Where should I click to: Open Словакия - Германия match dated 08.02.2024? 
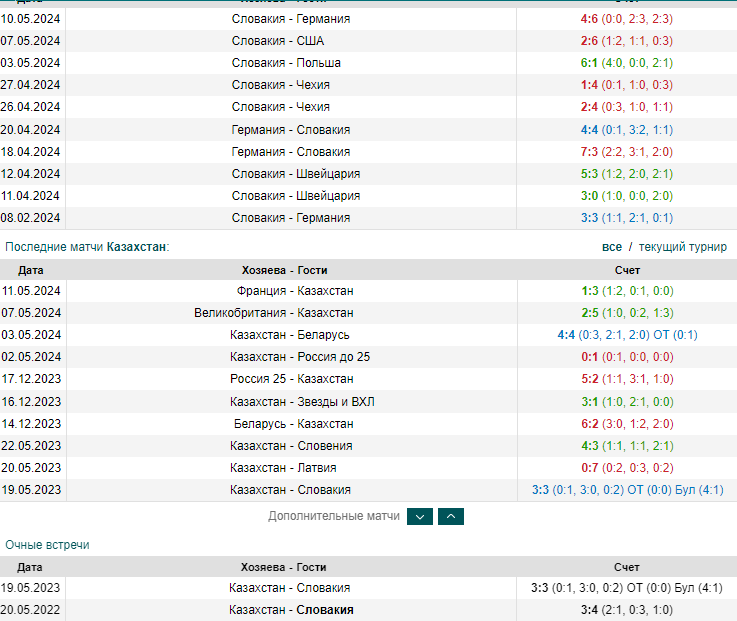pos(291,218)
